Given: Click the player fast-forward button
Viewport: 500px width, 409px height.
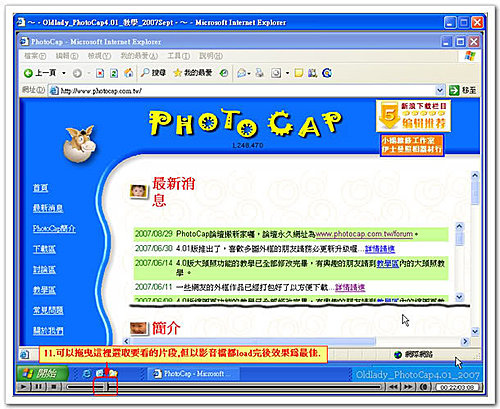Looking at the screenshot, I should click(x=408, y=387).
